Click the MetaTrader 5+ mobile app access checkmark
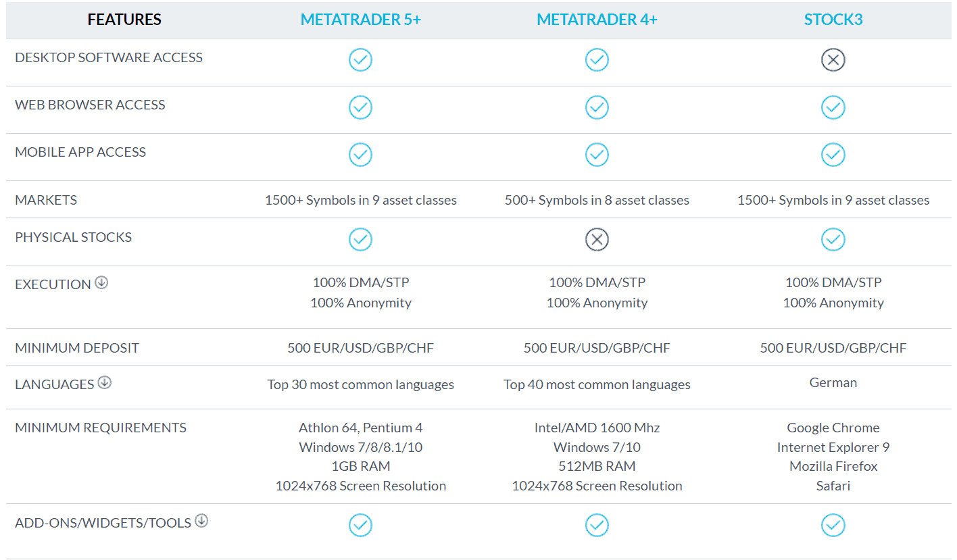Image resolution: width=957 pixels, height=560 pixels. (x=360, y=155)
